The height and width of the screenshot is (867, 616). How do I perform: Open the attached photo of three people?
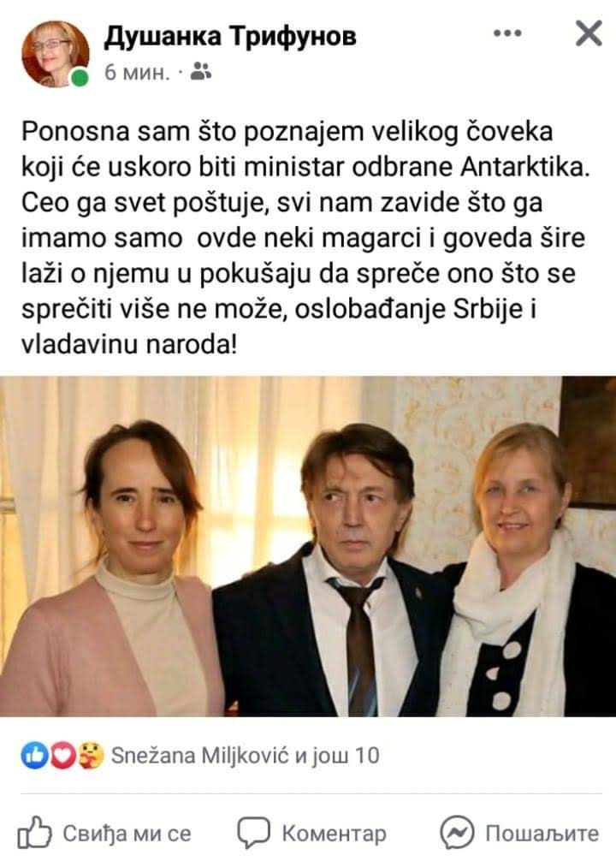(x=308, y=546)
